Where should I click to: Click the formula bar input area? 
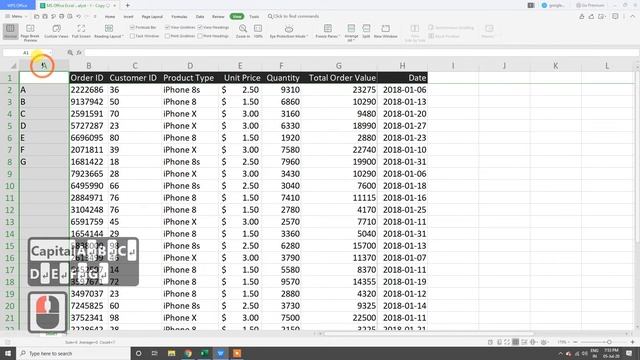(x=361, y=53)
